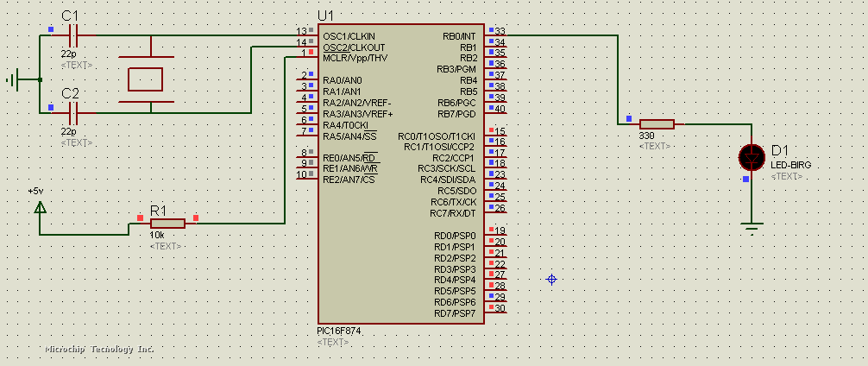Click the U1 reference label
The image size is (868, 366).
click(325, 16)
